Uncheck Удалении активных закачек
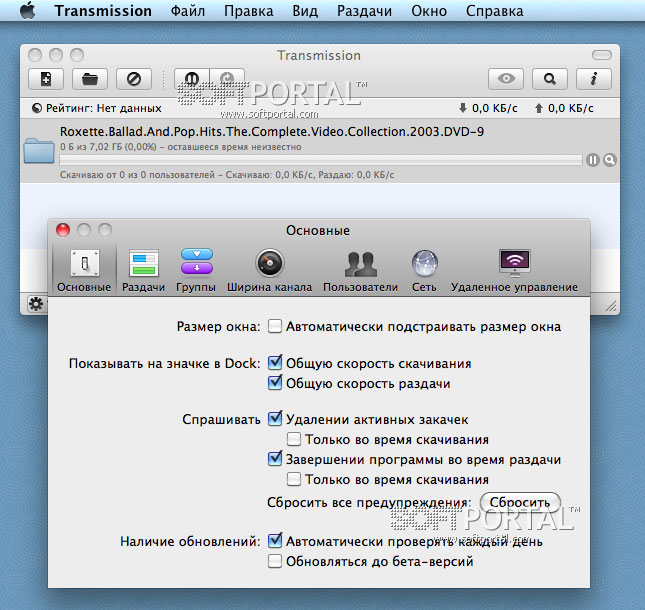The width and height of the screenshot is (645, 610). tap(275, 419)
